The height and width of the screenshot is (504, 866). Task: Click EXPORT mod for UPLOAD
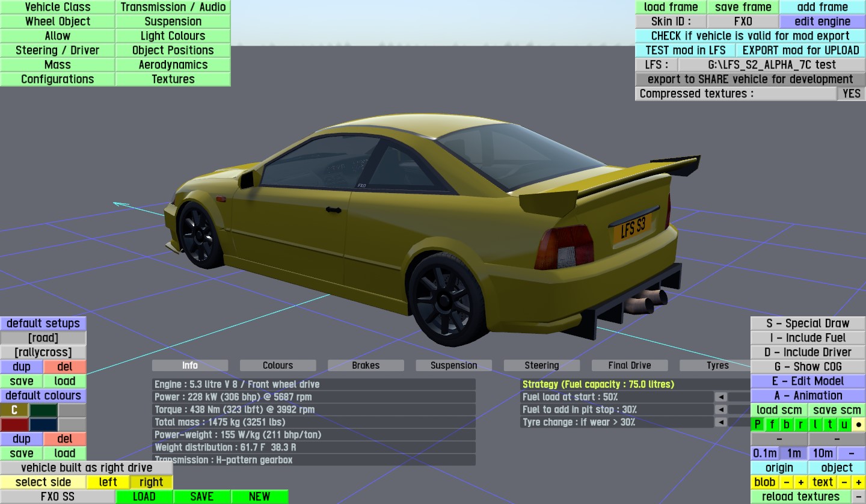click(801, 51)
